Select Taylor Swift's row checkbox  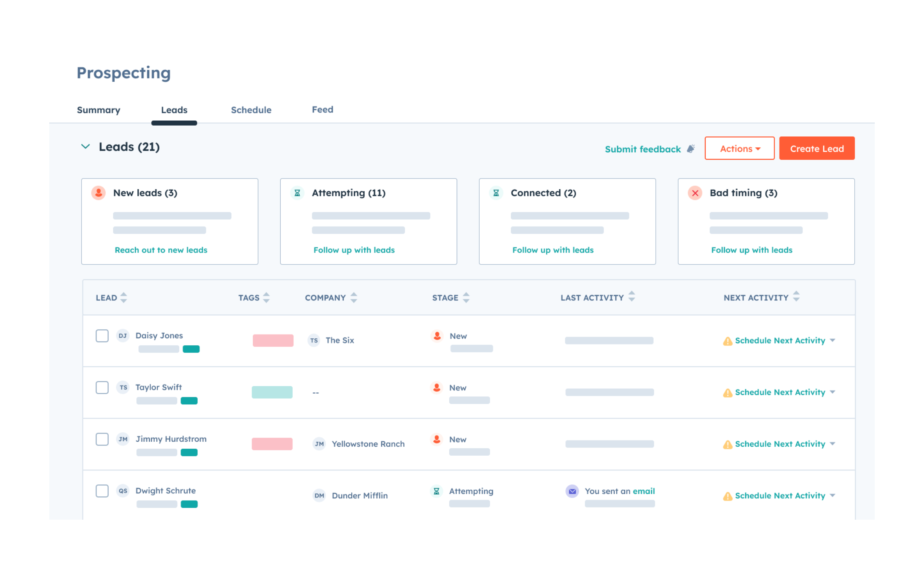coord(102,388)
